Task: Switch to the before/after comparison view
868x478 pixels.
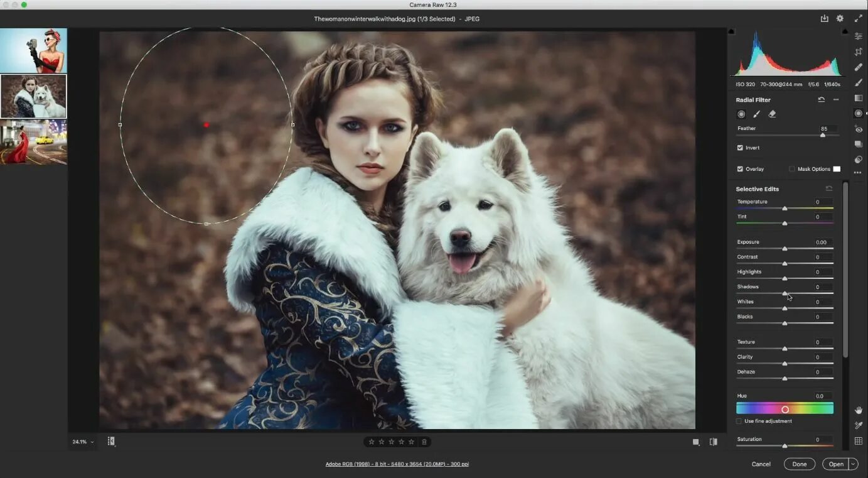Action: click(714, 442)
